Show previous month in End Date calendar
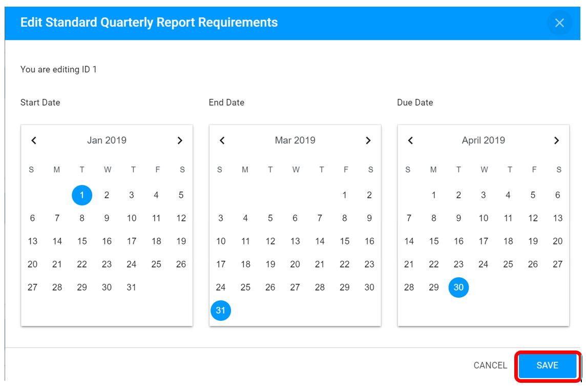 coord(222,140)
